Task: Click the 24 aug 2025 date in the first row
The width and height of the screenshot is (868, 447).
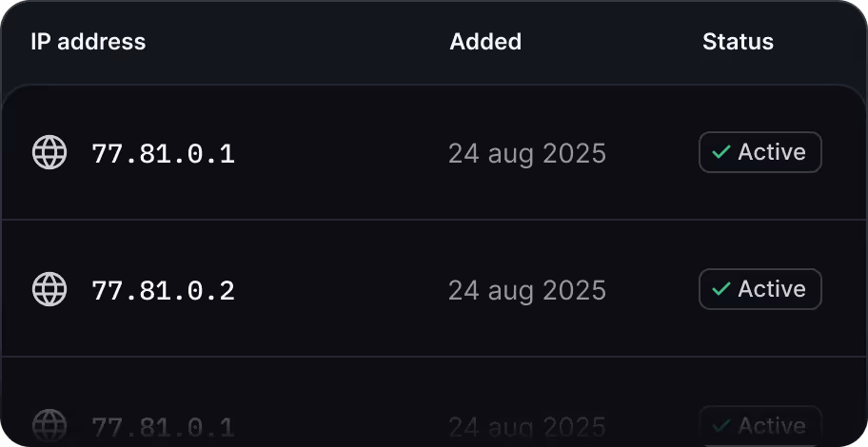Action: pos(527,154)
